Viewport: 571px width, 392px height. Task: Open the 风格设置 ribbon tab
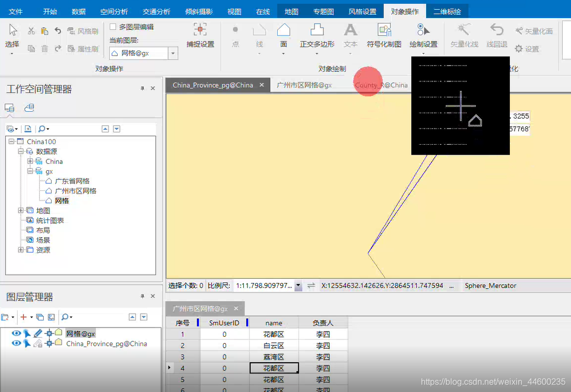click(x=362, y=12)
